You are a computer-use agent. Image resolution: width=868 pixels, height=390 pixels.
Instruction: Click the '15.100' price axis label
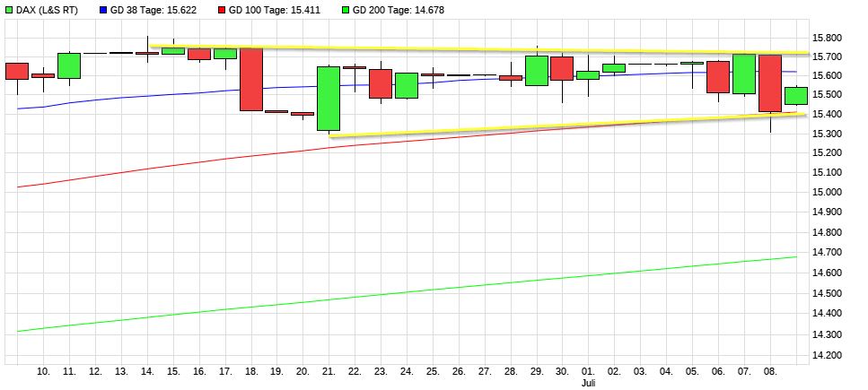827,173
